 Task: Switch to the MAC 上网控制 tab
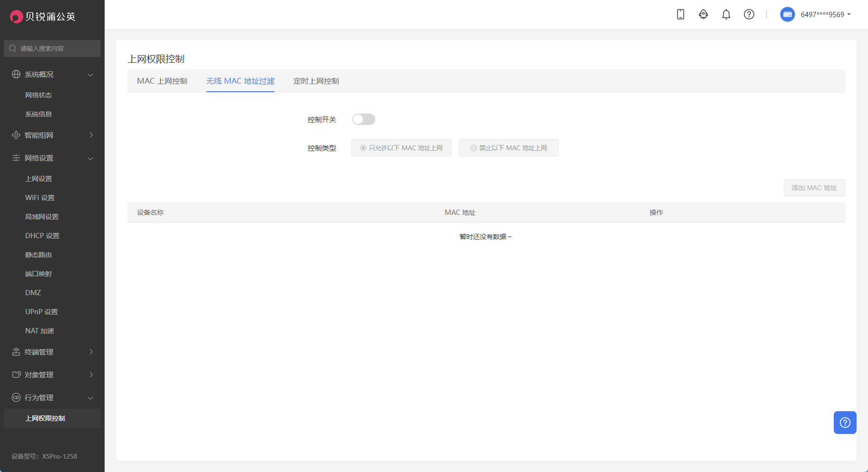[162, 81]
